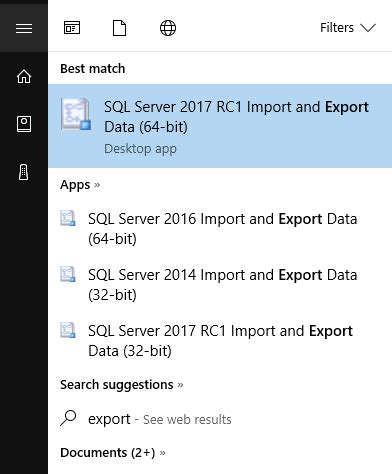Expand the Search suggestions category
This screenshot has height=474, width=392.
click(x=122, y=385)
